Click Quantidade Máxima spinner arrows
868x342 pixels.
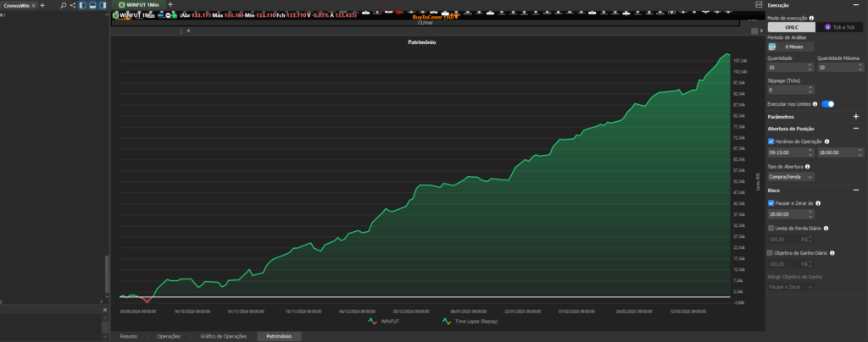point(860,68)
